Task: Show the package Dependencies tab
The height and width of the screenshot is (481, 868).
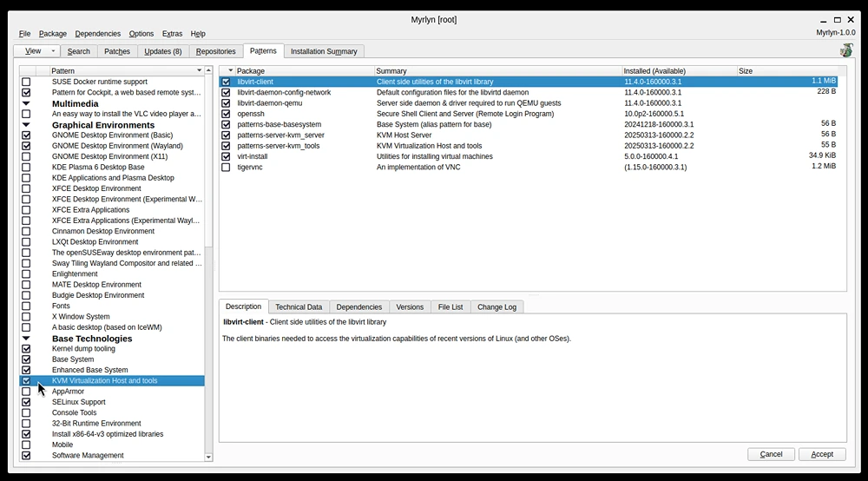Action: tap(359, 307)
